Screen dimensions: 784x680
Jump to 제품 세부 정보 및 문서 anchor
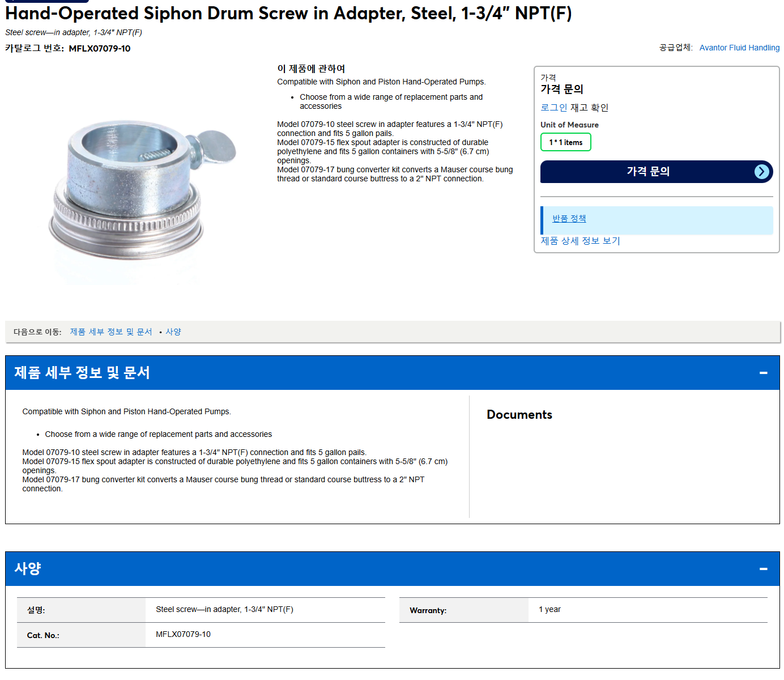(x=111, y=332)
